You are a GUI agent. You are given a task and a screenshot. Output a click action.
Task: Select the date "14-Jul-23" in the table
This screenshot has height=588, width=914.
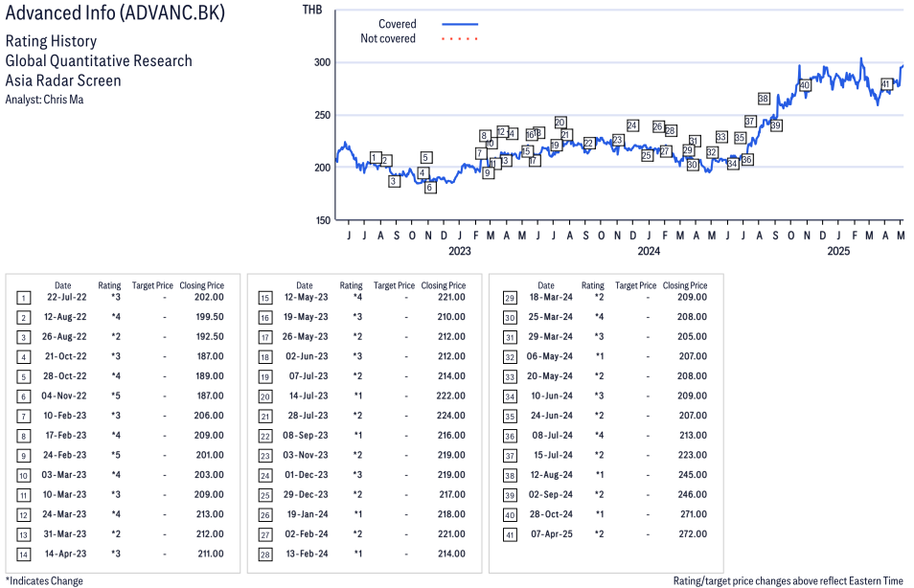pyautogui.click(x=308, y=396)
